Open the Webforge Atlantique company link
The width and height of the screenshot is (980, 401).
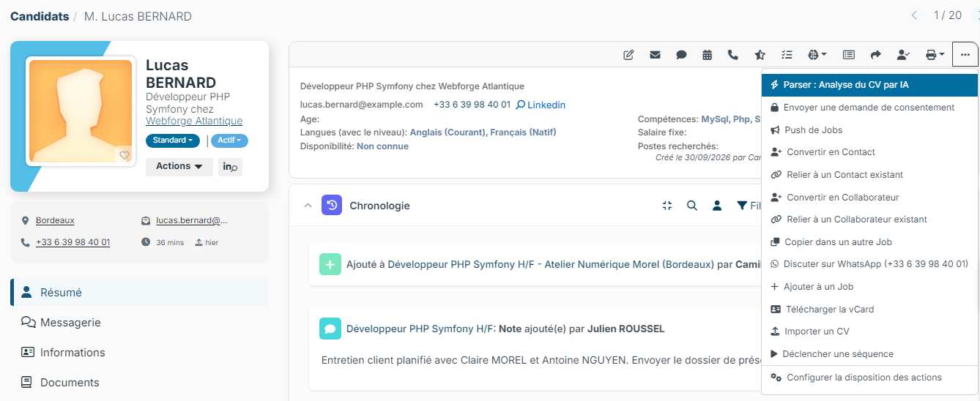(194, 121)
